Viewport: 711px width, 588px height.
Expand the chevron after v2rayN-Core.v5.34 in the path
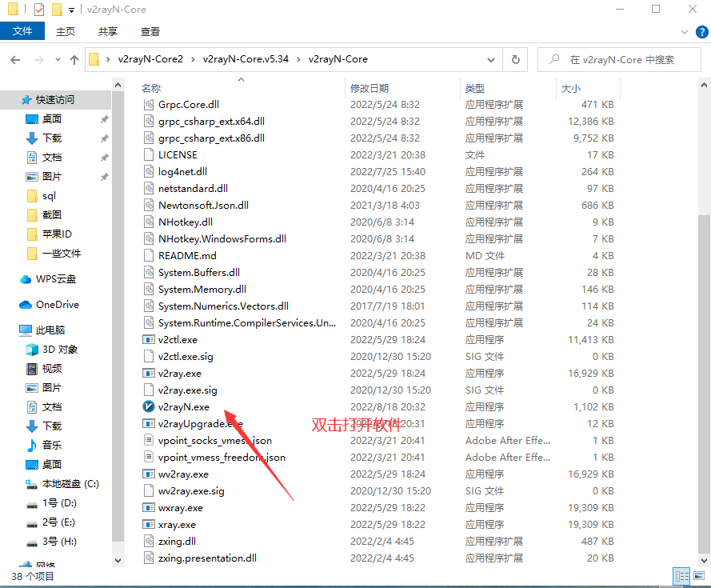[x=298, y=59]
